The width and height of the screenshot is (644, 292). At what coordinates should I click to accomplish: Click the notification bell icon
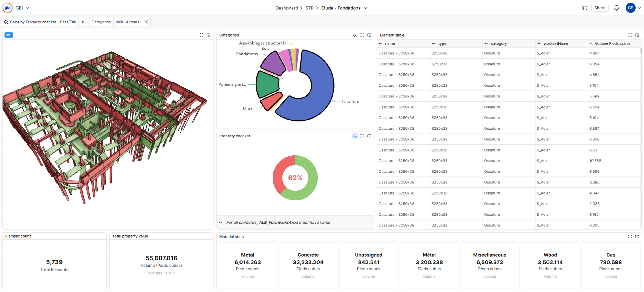(616, 8)
